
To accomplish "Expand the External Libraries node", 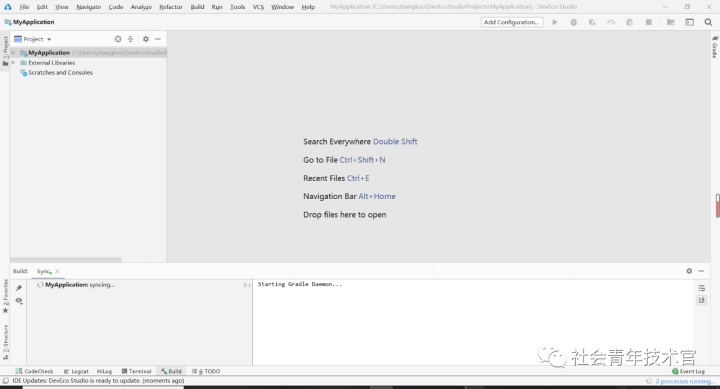I will click(14, 62).
